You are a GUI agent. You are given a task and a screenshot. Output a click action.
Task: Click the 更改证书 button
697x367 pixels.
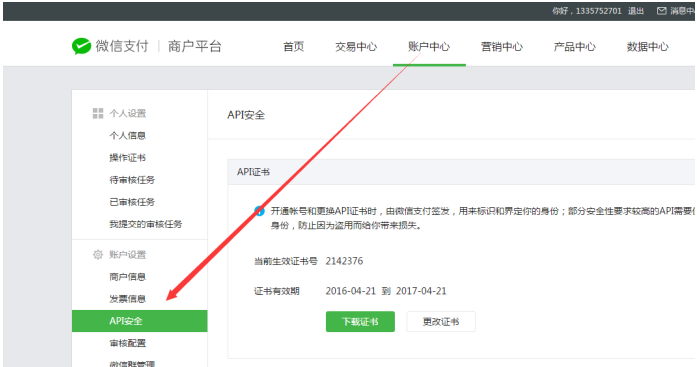coord(441,321)
